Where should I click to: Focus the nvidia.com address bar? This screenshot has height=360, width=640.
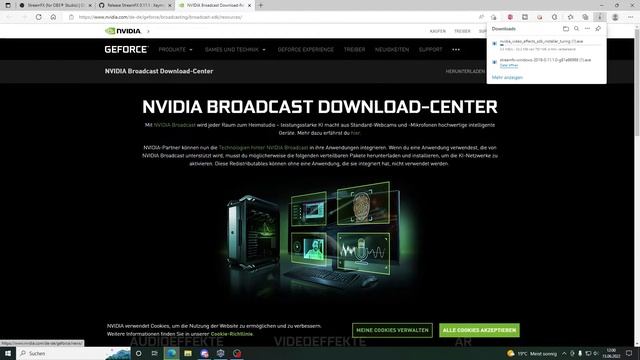[269, 17]
